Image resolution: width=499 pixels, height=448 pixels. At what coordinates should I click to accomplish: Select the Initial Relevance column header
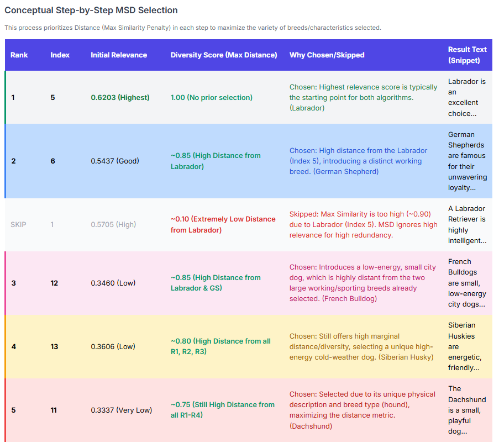coord(119,55)
